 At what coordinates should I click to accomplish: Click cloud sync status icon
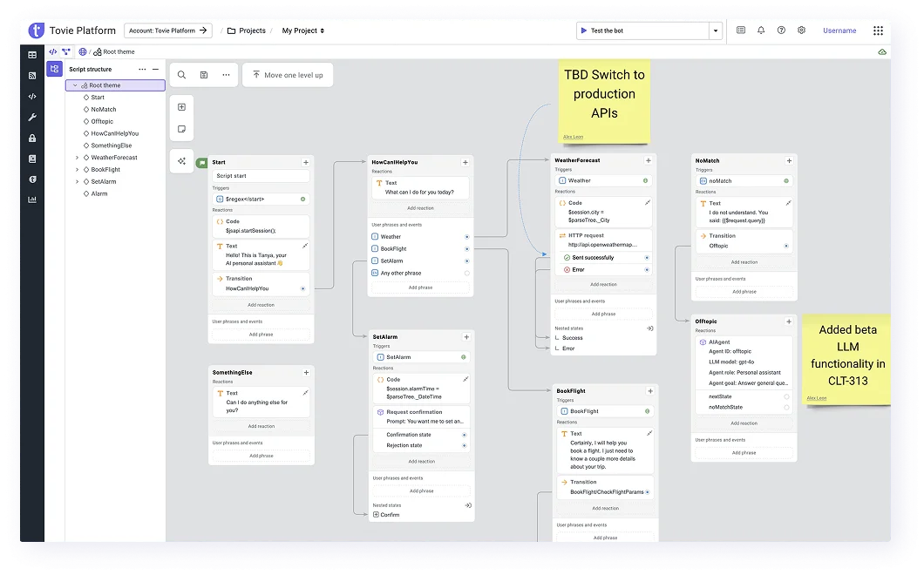(881, 52)
